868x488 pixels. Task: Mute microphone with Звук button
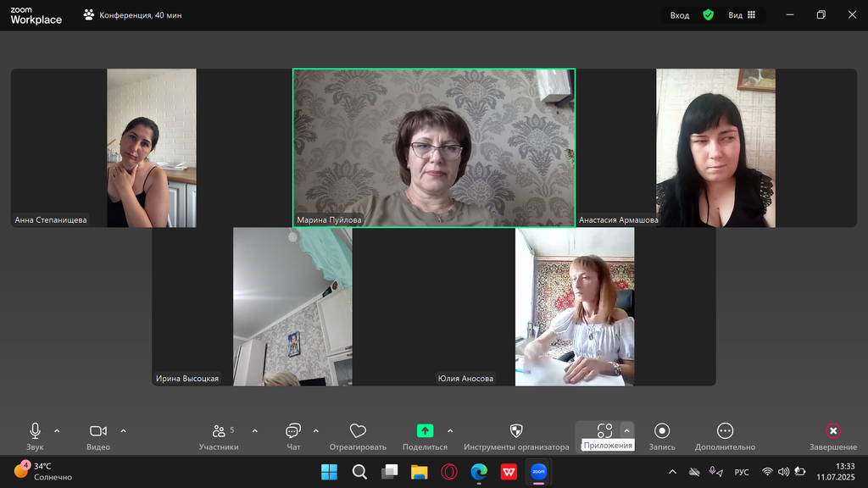coord(35,431)
